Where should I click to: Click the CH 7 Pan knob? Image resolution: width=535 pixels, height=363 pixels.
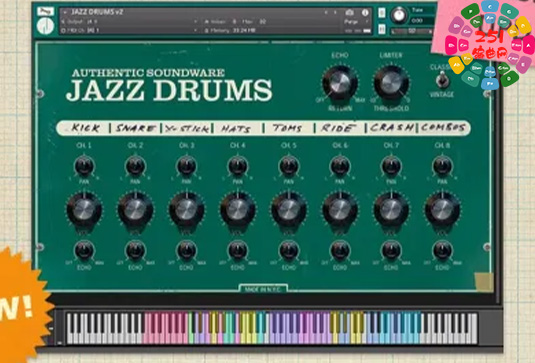pos(391,166)
